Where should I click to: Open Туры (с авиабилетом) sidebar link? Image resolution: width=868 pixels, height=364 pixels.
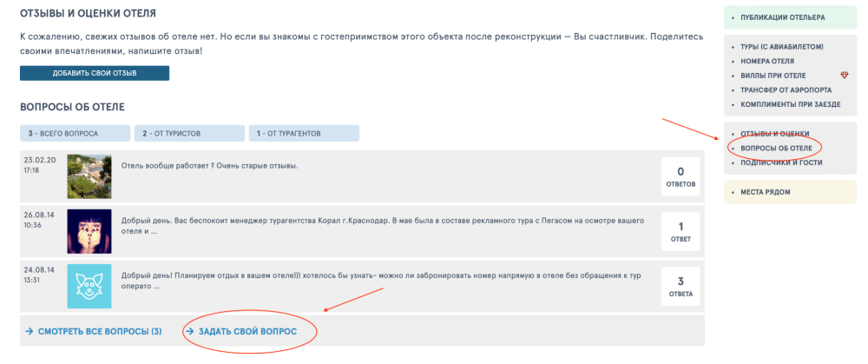pos(782,47)
